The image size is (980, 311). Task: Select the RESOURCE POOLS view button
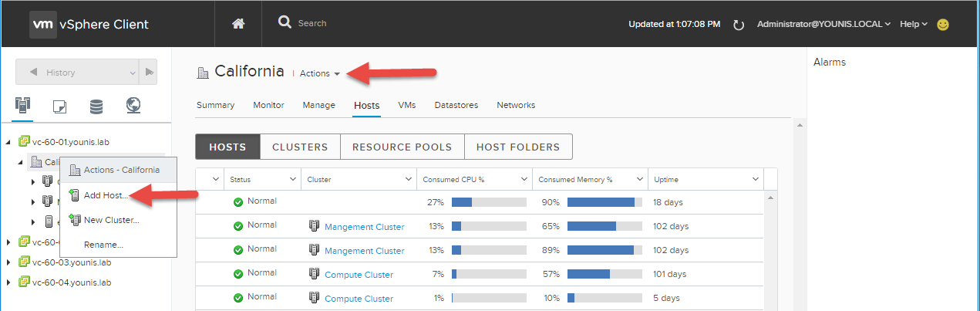point(402,147)
